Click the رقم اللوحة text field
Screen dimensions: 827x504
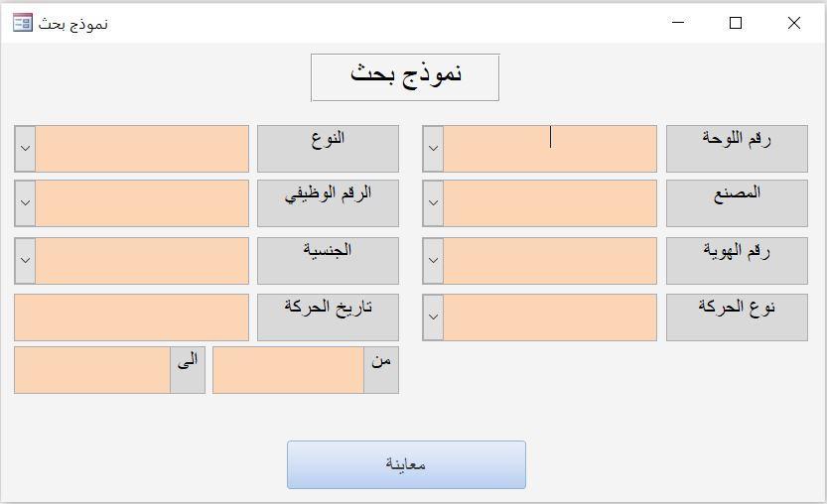[x=549, y=149]
